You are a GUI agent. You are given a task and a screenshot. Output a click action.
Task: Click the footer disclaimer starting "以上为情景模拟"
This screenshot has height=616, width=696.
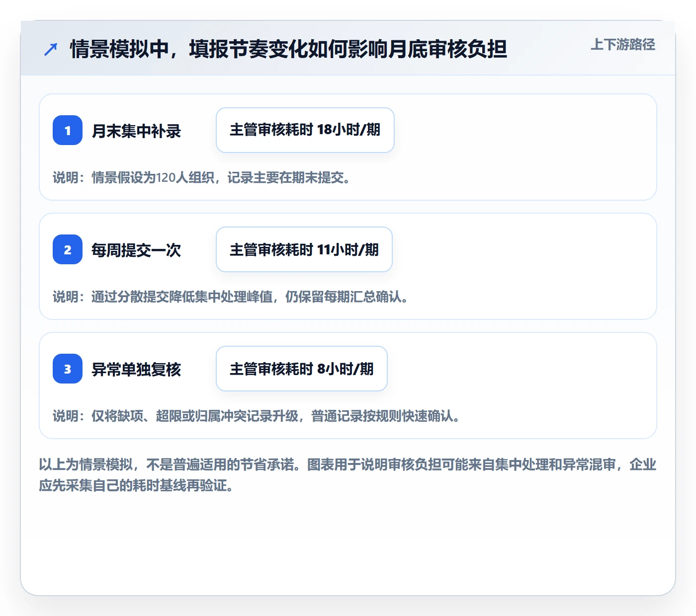click(348, 475)
